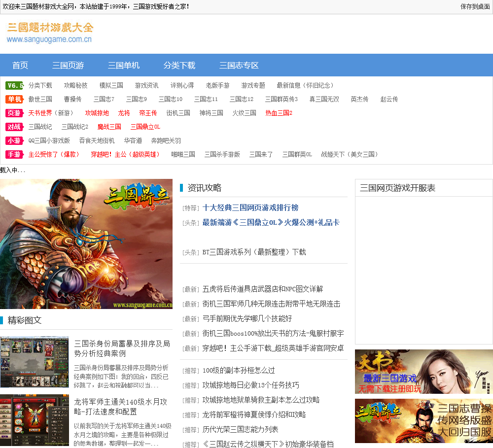This screenshot has height=448, width=493.
Task: Open the 三国志11 game link
Action: (206, 100)
